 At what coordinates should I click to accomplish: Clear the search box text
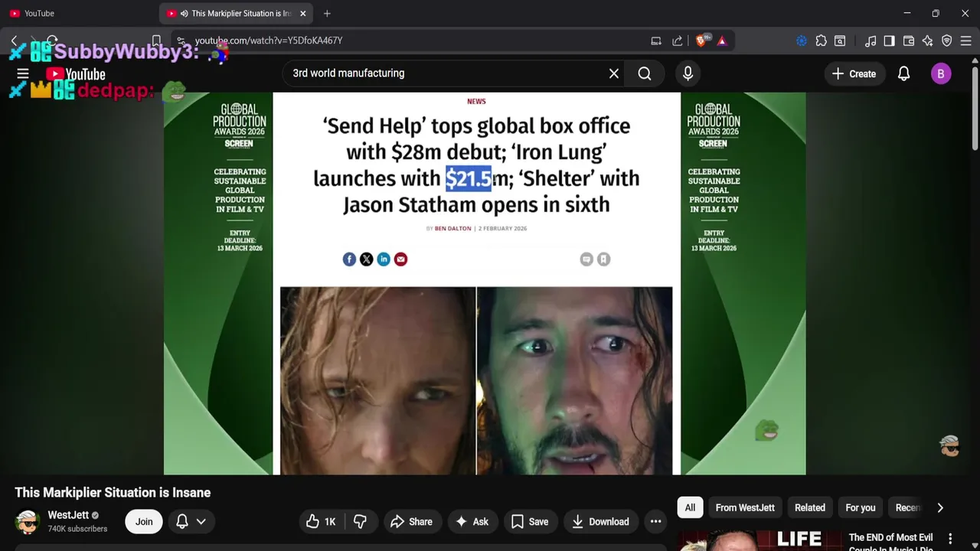pyautogui.click(x=614, y=73)
